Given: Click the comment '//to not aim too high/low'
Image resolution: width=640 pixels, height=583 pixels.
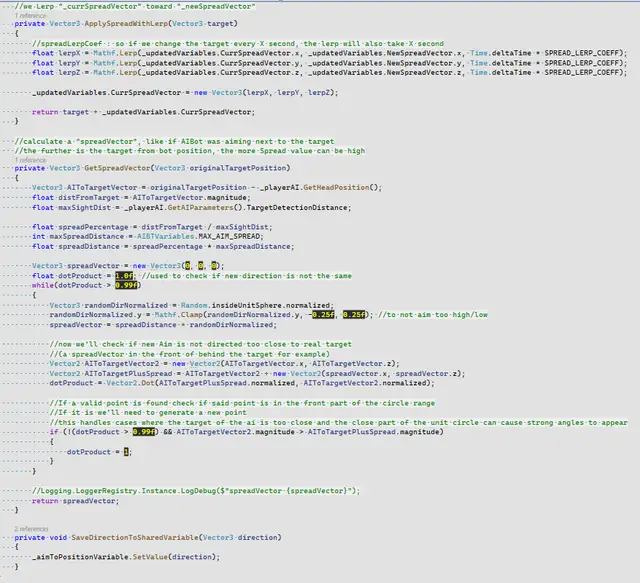Looking at the screenshot, I should click(433, 315).
